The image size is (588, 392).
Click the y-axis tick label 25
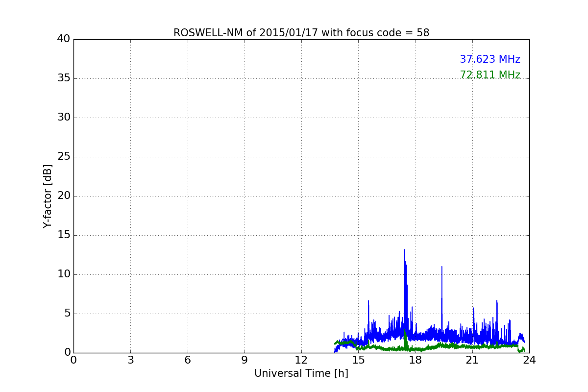(x=64, y=157)
